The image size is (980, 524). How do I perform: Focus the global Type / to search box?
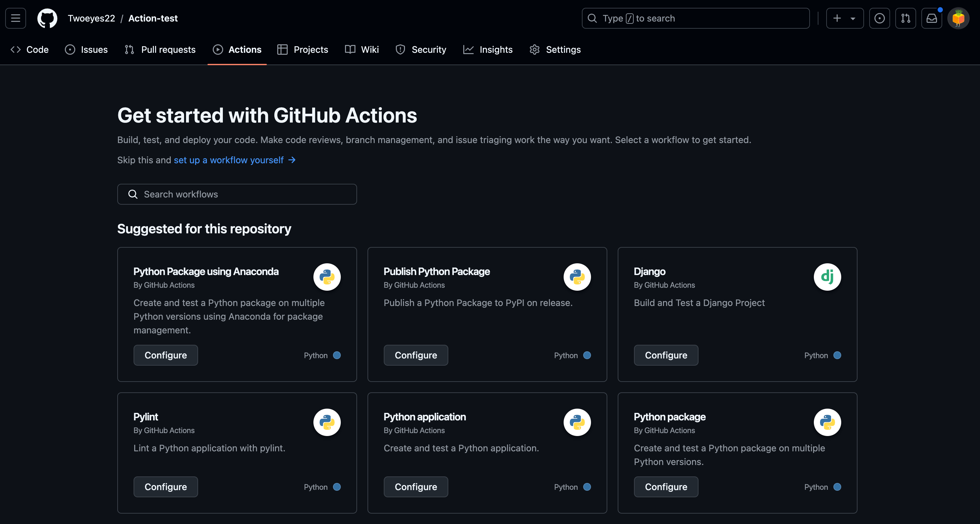point(696,18)
